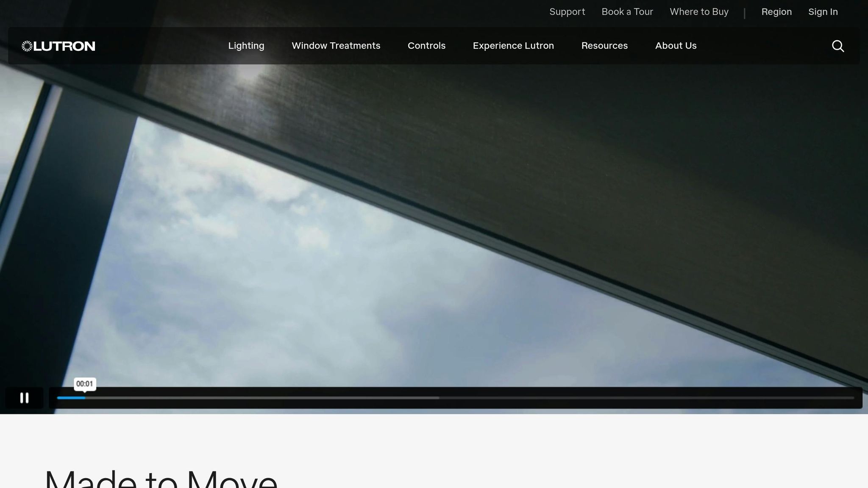Click the Book a Tour link
This screenshot has width=868, height=488.
click(627, 12)
